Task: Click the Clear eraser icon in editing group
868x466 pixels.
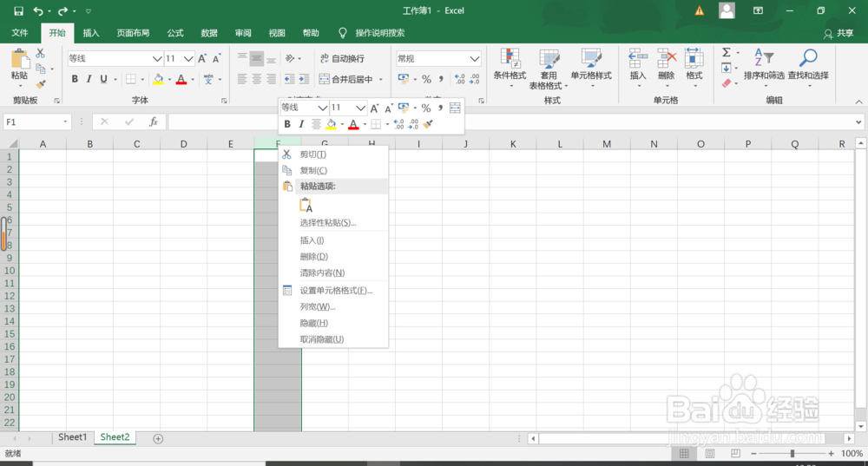Action: [x=727, y=83]
